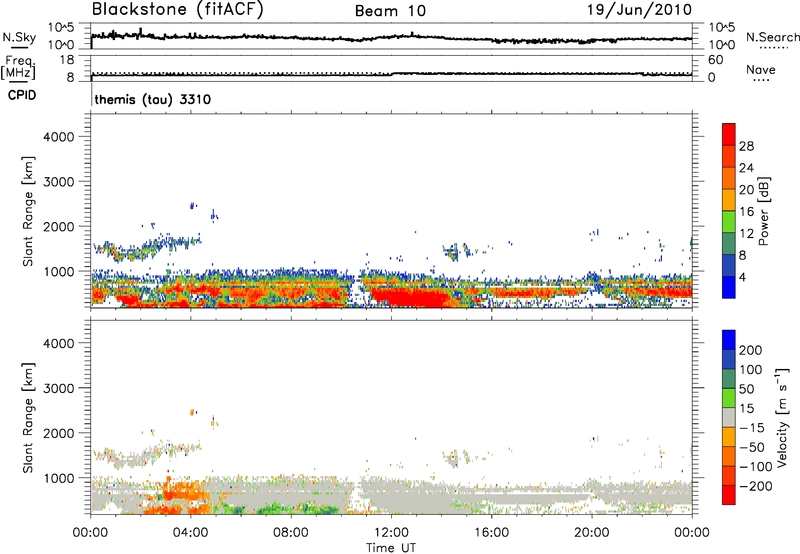The width and height of the screenshot is (800, 554).
Task: Click the Blackstone (fitACF) title
Action: [x=178, y=9]
